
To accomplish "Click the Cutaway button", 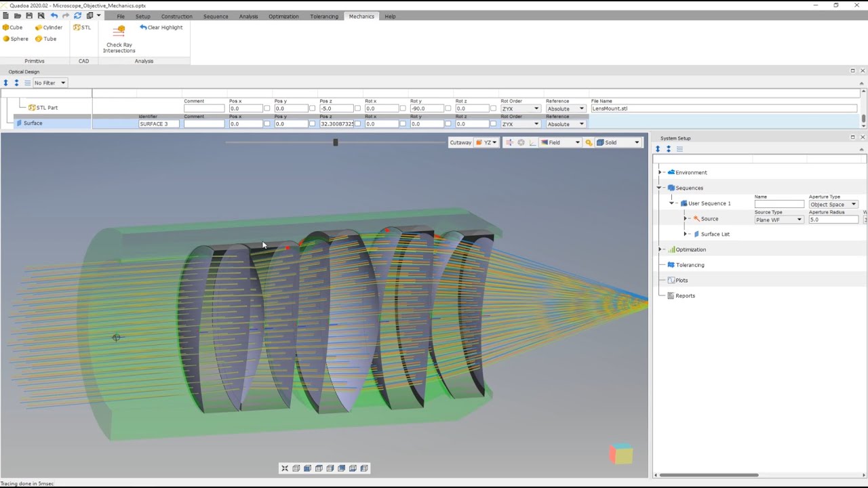I will pyautogui.click(x=460, y=142).
